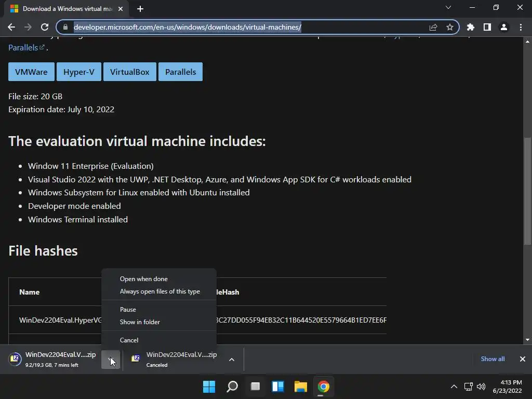Show all downloads
Viewport: 532px width, 399px height.
click(x=493, y=359)
